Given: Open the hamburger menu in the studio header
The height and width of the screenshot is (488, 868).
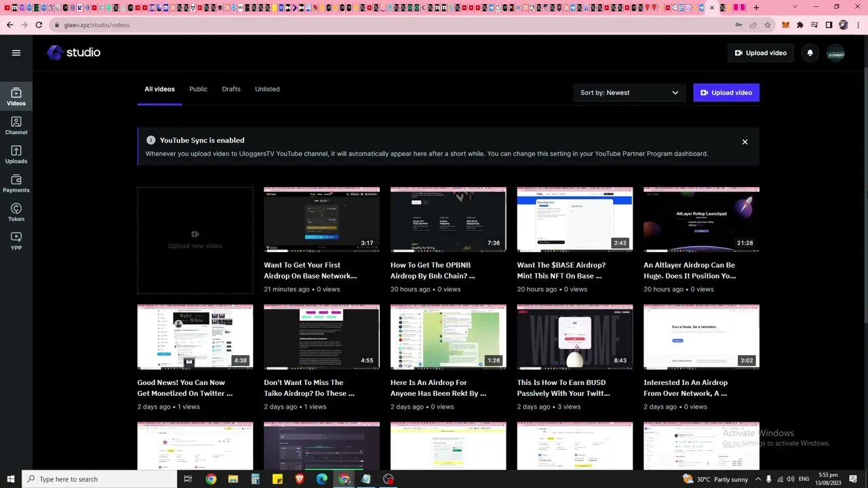Looking at the screenshot, I should coord(16,53).
